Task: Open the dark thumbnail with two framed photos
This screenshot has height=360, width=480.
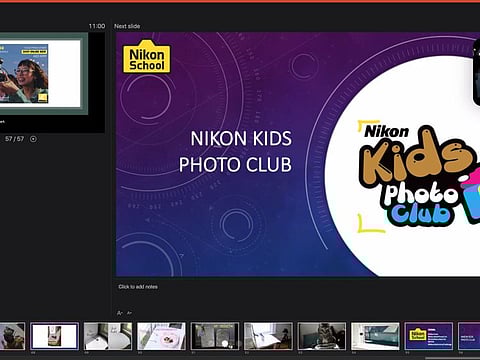Action: click(x=215, y=336)
